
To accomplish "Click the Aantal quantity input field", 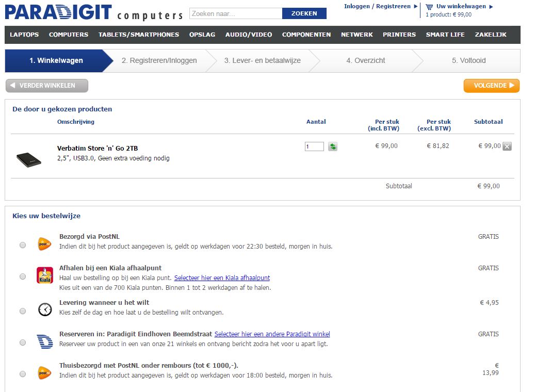I will pos(314,146).
